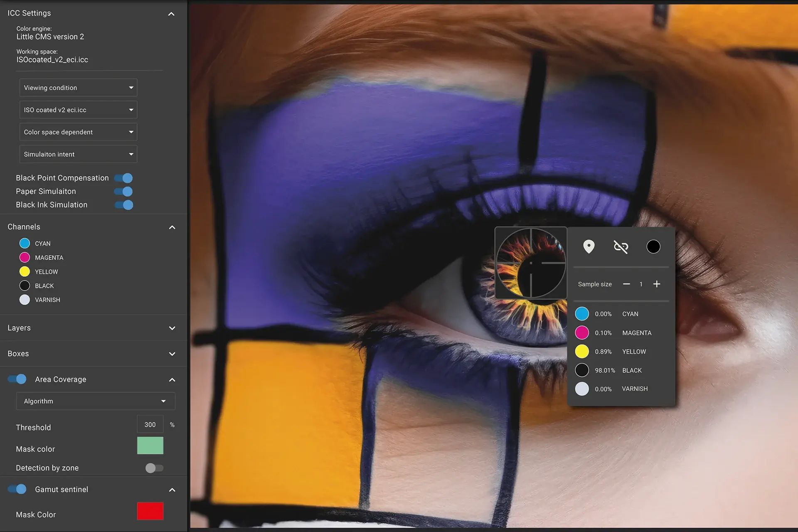
Task: Open the Algorithm dropdown
Action: [x=96, y=401]
